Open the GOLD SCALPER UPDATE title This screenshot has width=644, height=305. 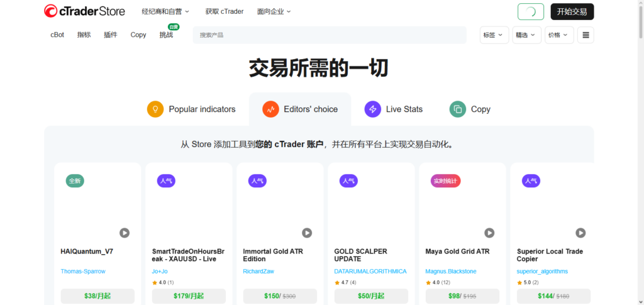[360, 255]
